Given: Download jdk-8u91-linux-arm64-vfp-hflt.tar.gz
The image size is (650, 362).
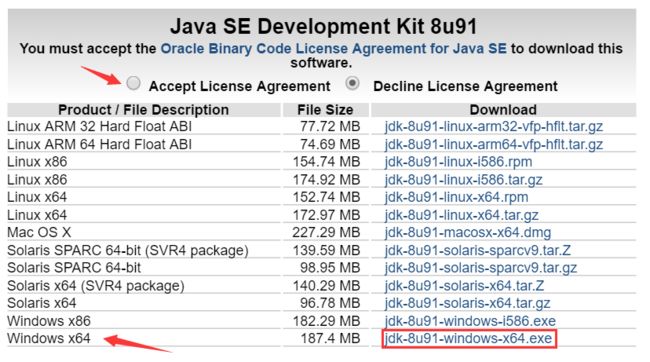Looking at the screenshot, I should (x=493, y=144).
